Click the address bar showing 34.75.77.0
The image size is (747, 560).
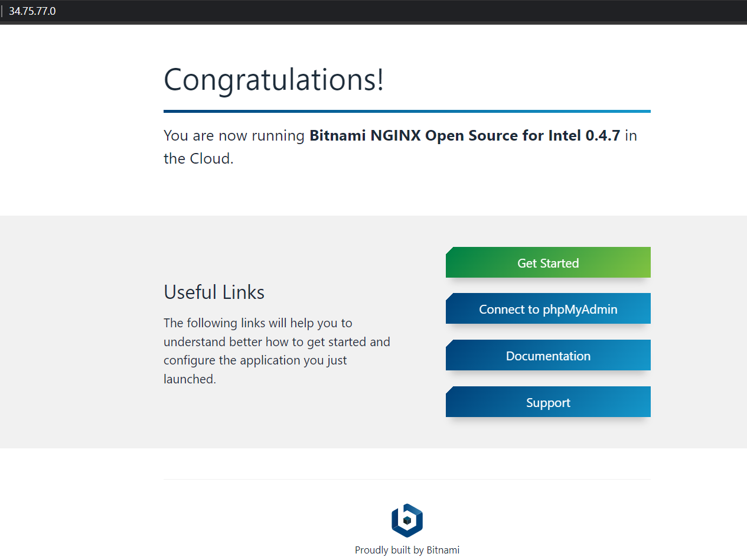(373, 11)
